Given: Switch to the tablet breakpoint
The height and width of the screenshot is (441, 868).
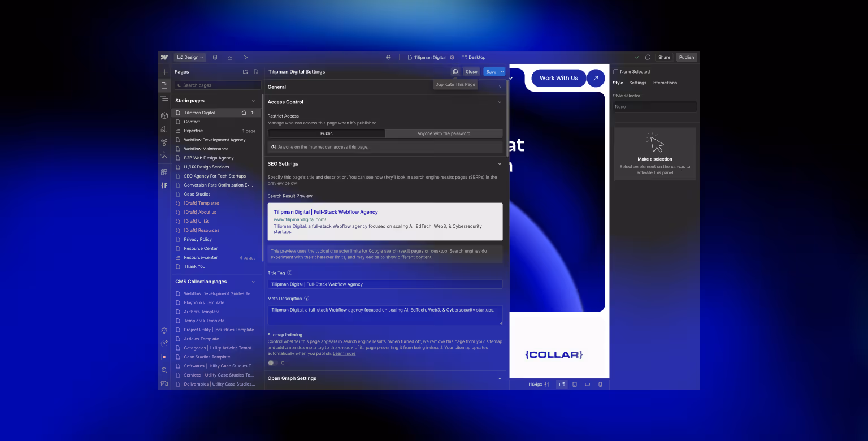Looking at the screenshot, I should [x=575, y=384].
